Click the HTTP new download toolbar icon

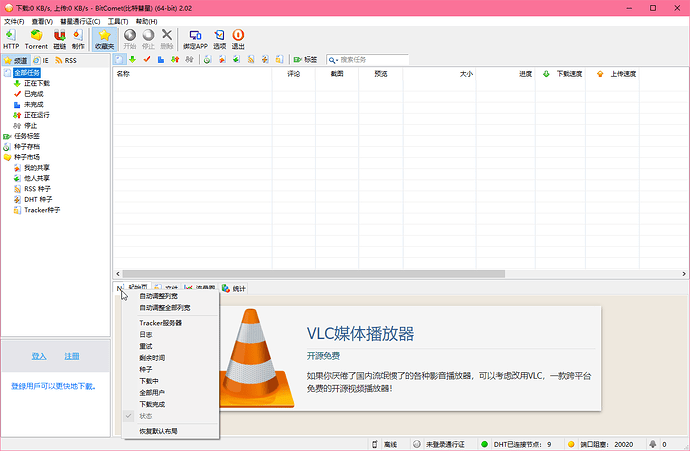[x=11, y=39]
